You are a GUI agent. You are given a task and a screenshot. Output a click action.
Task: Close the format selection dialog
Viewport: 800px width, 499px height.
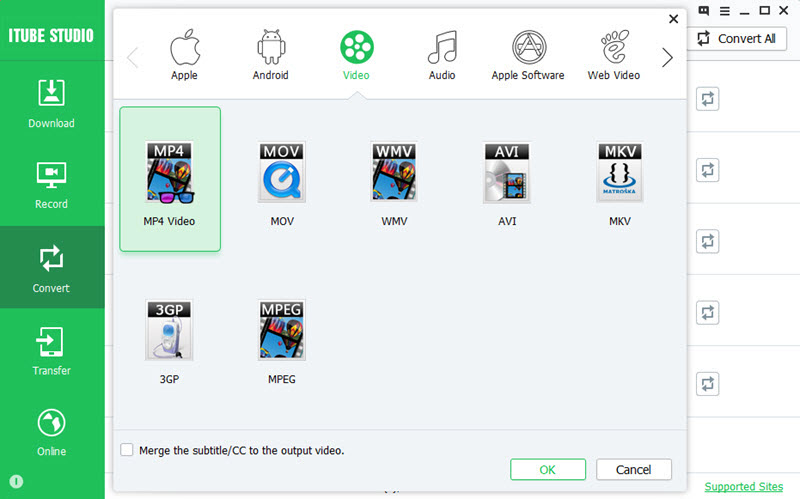(x=673, y=19)
